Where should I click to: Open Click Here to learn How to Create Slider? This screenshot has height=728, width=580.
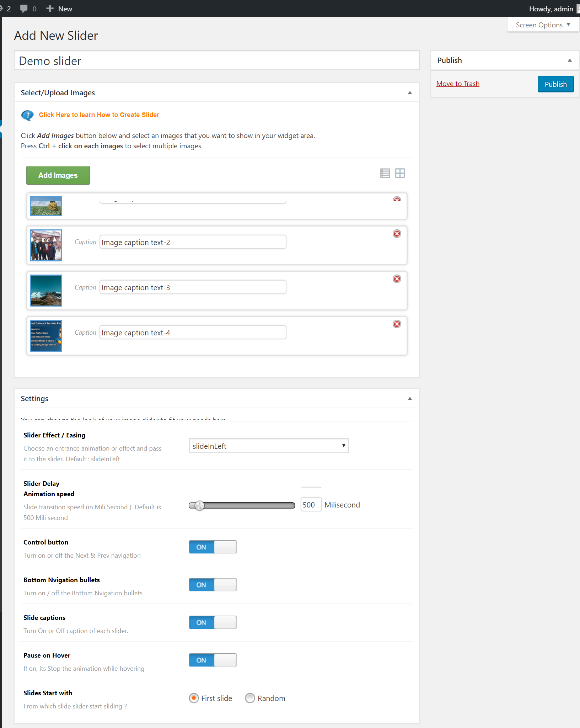tap(99, 115)
